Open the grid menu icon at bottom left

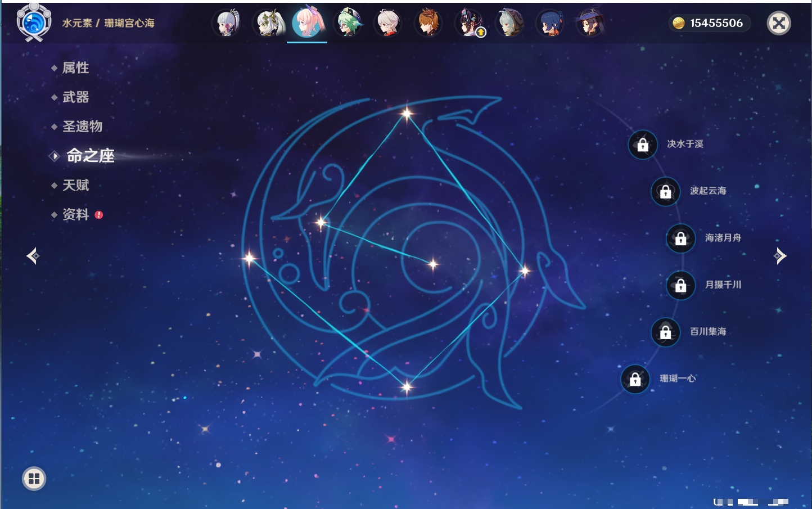(x=34, y=479)
